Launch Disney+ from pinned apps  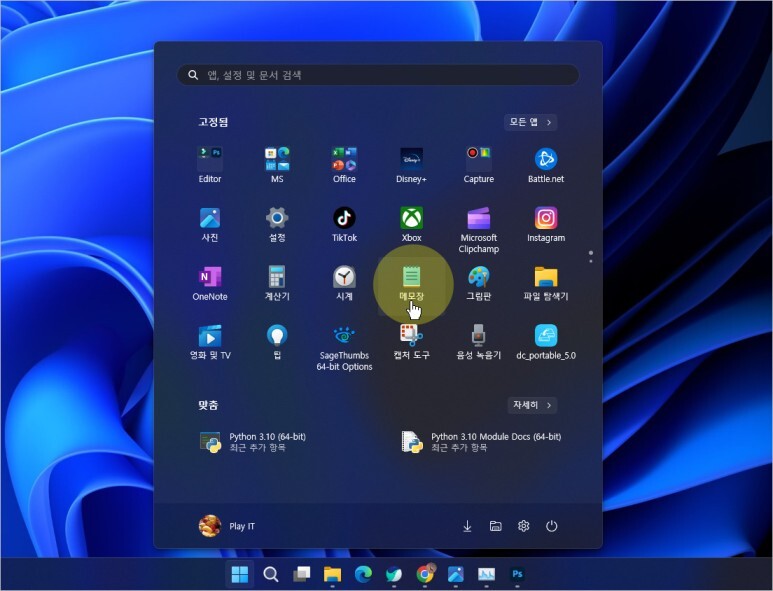point(411,165)
